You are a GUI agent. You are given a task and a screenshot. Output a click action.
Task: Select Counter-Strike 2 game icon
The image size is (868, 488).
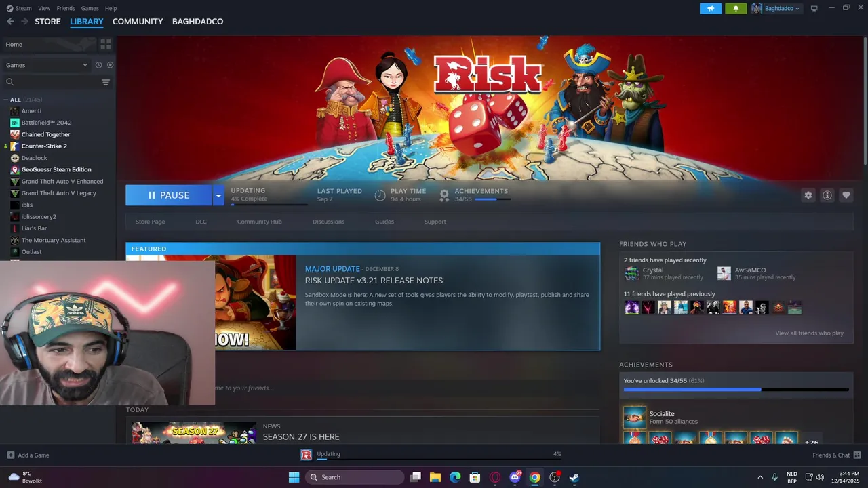tap(15, 146)
